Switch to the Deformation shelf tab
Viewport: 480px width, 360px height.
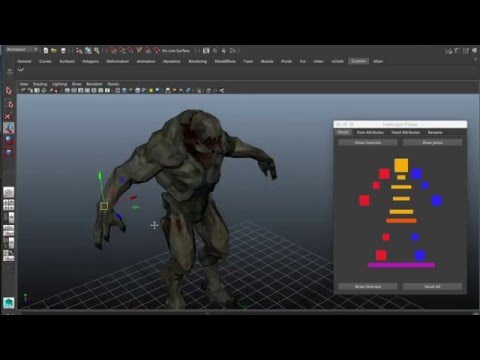[118, 61]
